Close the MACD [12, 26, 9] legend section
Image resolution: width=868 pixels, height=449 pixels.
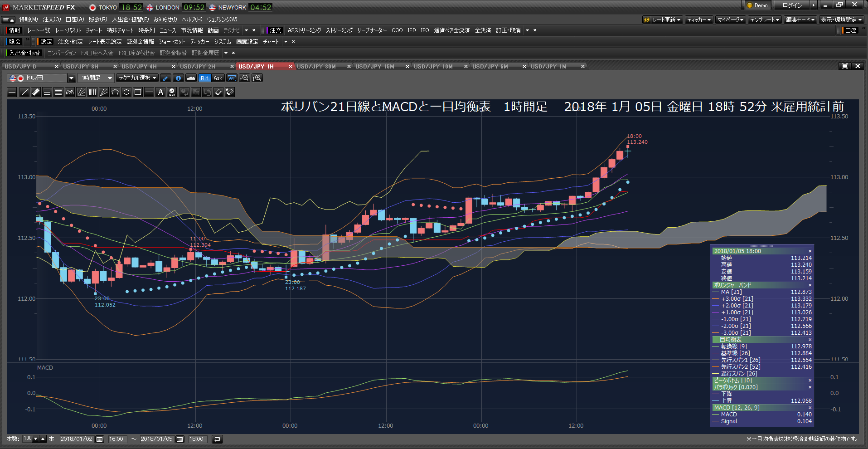[810, 408]
